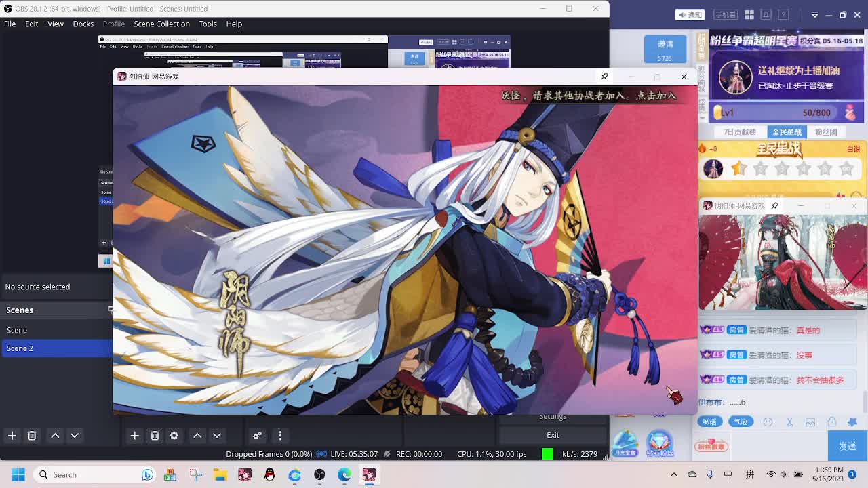Toggle the pin icon on the game window
Image resolution: width=868 pixels, height=488 pixels.
coord(604,77)
